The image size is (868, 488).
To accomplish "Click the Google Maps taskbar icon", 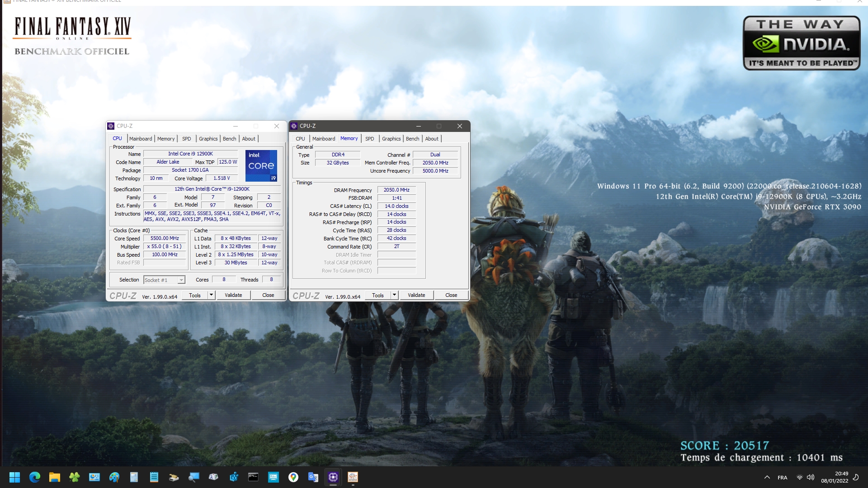I will (x=293, y=477).
